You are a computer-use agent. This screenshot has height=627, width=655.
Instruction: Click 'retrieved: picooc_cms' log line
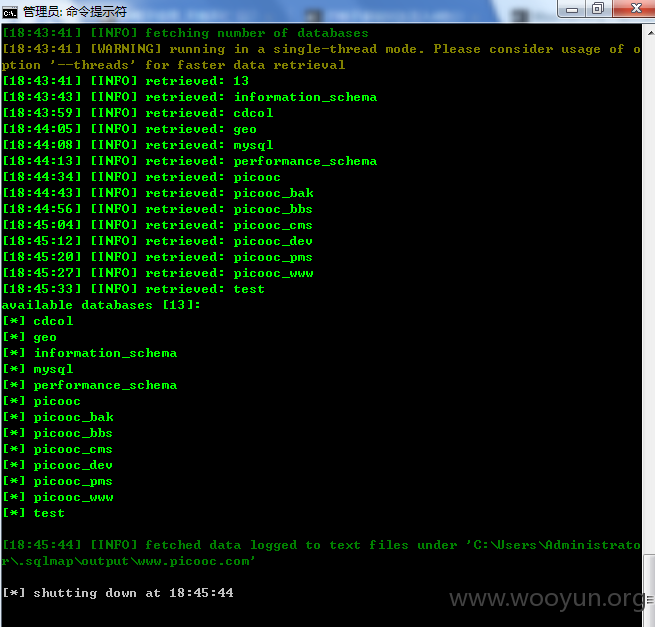click(x=157, y=225)
